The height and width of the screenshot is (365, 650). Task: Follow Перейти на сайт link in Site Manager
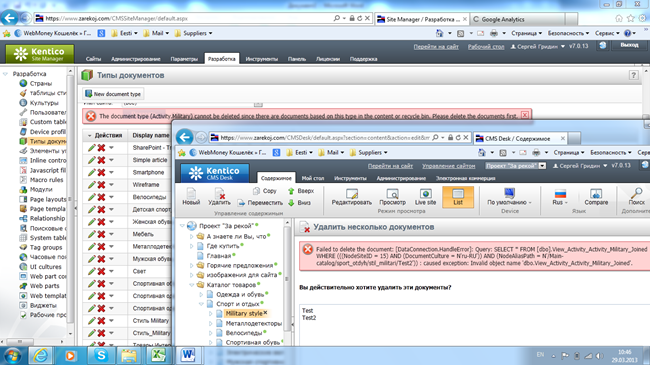[x=436, y=47]
